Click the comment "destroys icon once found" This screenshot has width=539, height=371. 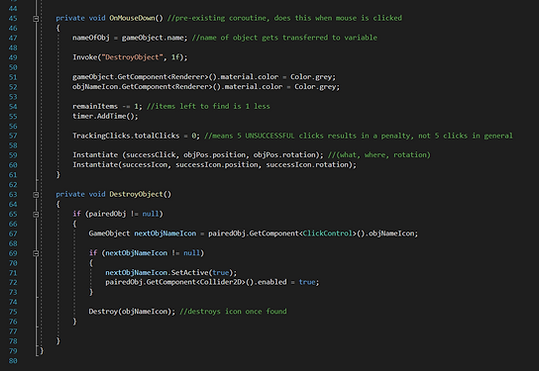click(x=233, y=312)
